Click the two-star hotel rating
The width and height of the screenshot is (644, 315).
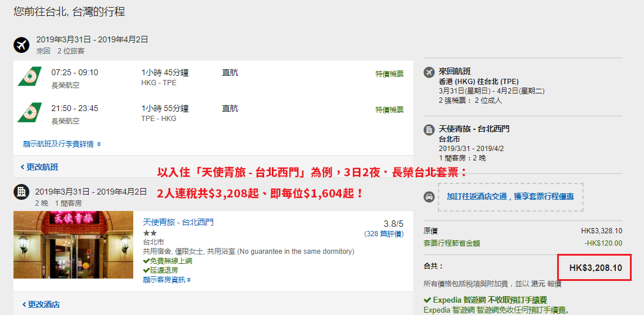coord(149,233)
